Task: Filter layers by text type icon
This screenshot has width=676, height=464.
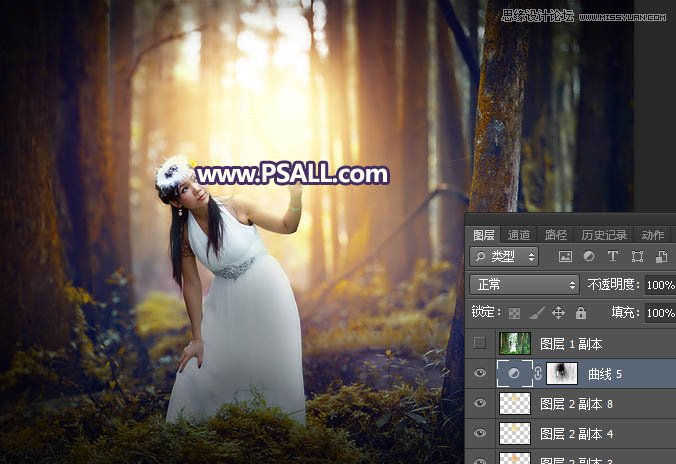Action: point(612,257)
